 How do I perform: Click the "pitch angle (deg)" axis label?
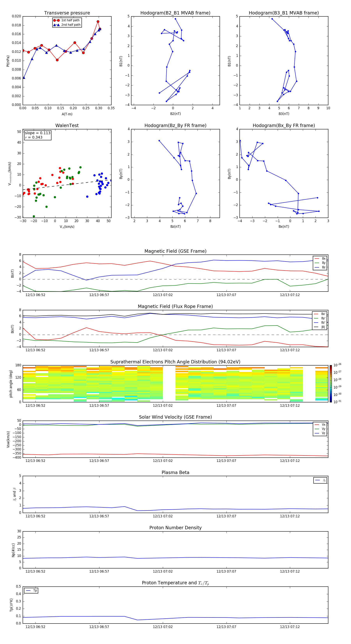click(11, 384)
